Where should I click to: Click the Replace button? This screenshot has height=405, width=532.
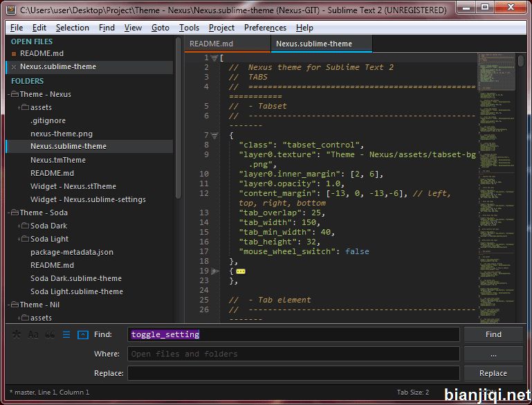[x=493, y=373]
